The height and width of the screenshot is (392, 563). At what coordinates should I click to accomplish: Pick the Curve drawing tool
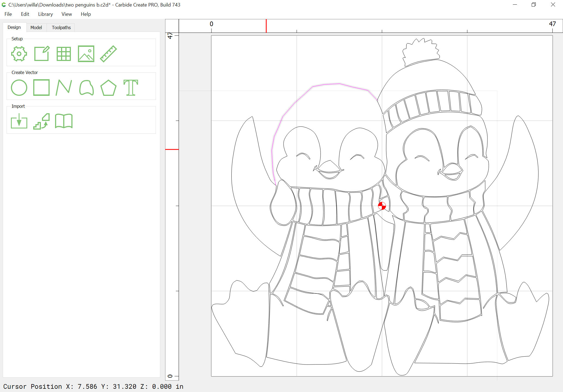click(86, 88)
